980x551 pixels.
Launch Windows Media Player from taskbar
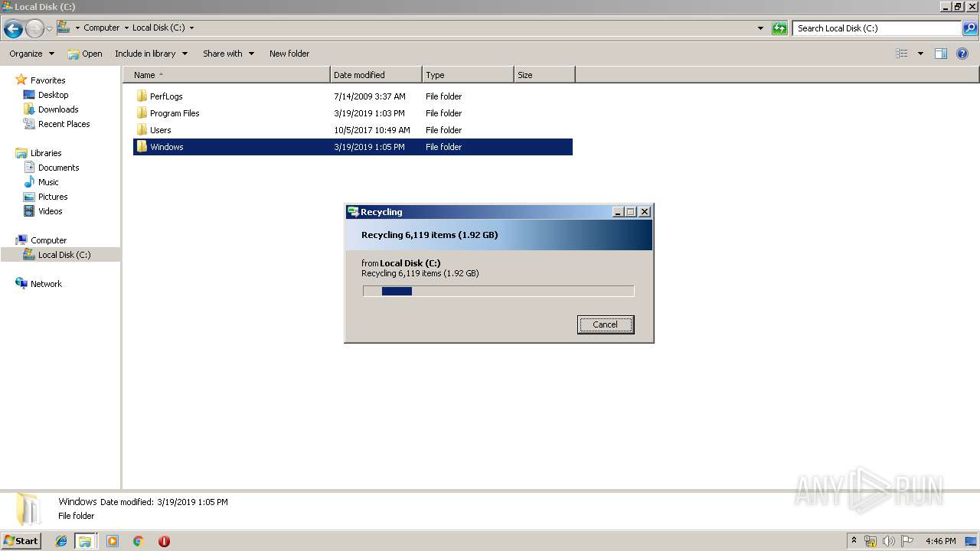(x=113, y=541)
